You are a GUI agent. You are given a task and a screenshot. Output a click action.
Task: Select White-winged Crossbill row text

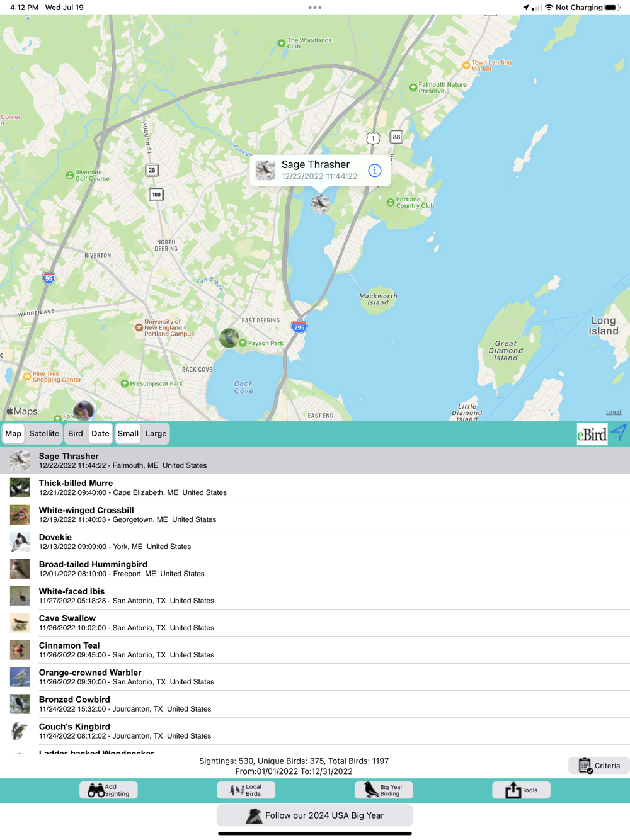[x=127, y=514]
